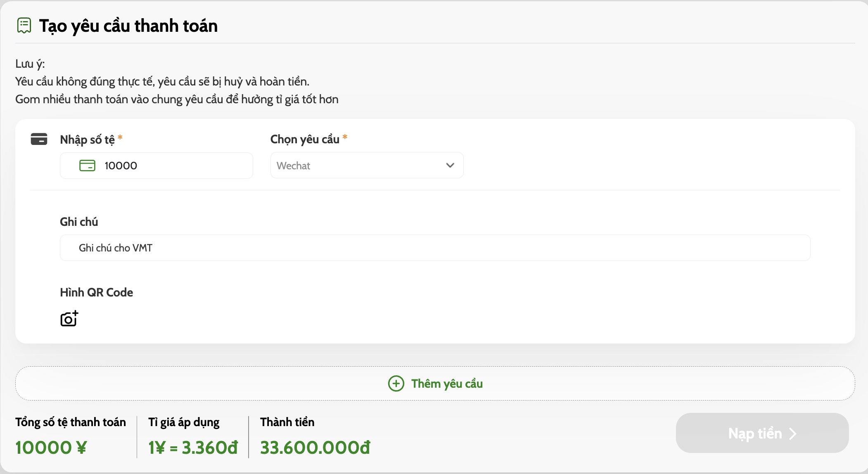Image resolution: width=868 pixels, height=474 pixels.
Task: Click the Tạo yêu cầu thanh toán heading
Action: 128,26
